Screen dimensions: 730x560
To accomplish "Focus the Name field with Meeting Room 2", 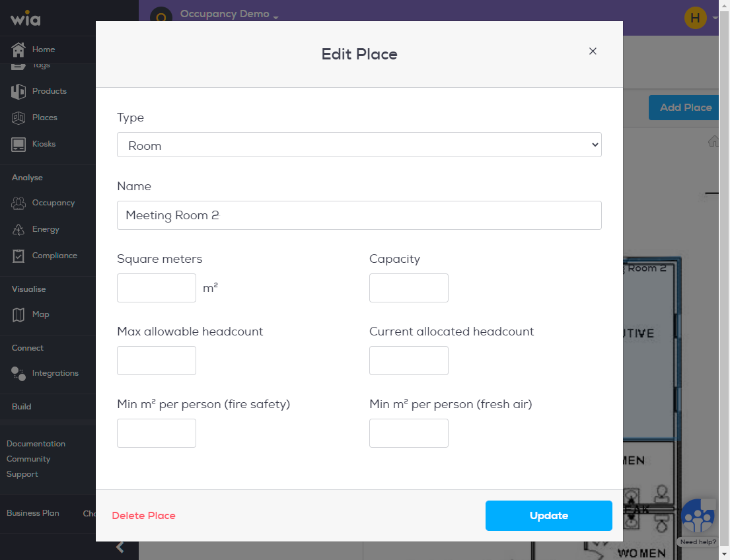I will pos(359,215).
